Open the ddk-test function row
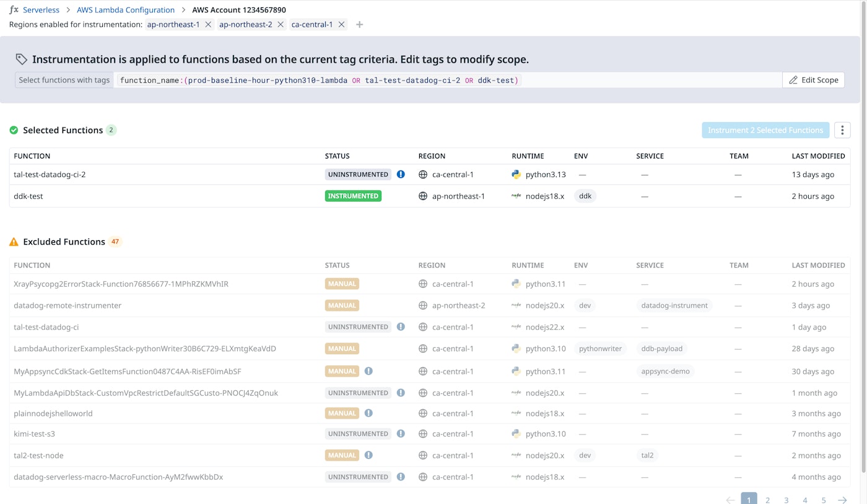 tap(430, 196)
